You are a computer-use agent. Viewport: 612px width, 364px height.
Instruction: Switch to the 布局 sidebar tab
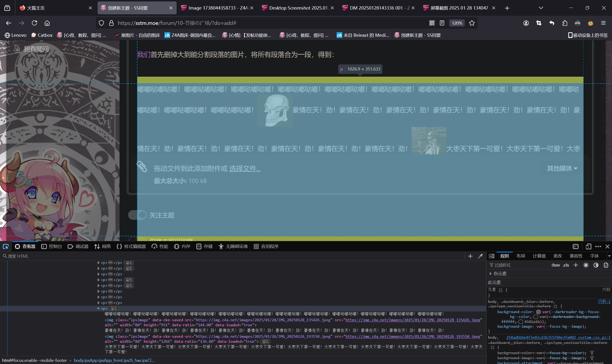coord(521,256)
